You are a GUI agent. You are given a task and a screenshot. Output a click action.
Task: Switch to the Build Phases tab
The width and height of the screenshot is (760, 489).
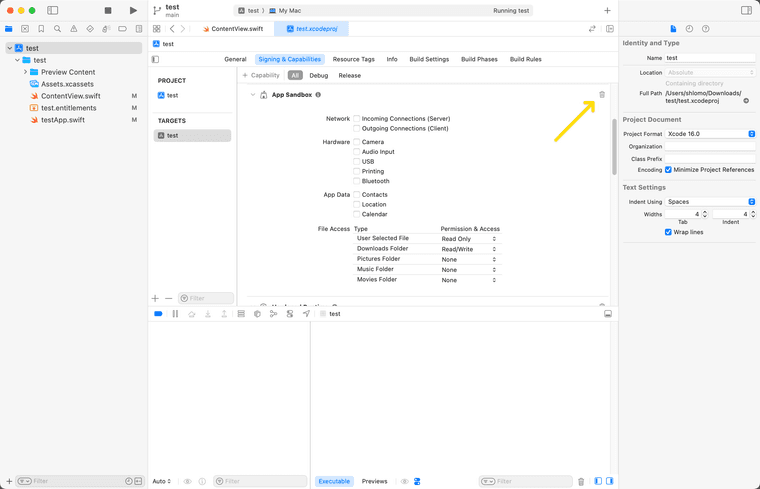(x=479, y=59)
